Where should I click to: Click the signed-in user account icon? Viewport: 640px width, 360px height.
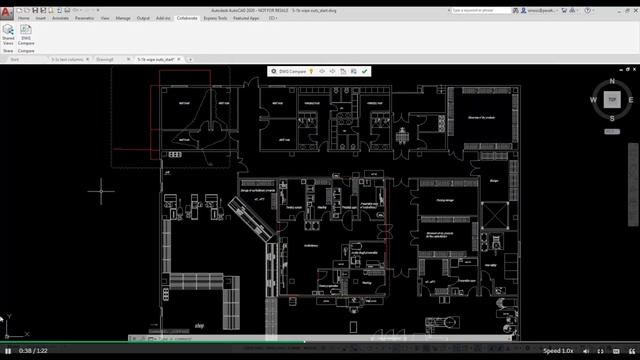[523, 11]
